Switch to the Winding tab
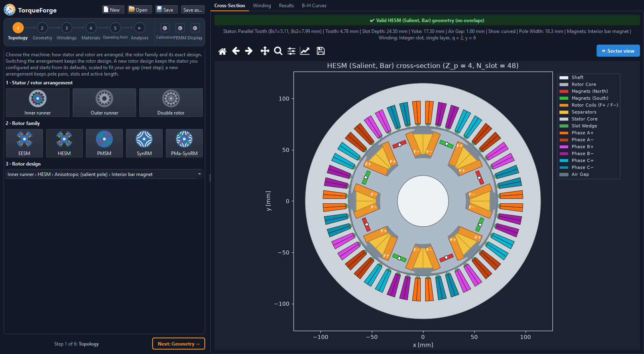644x354 pixels. 262,6
